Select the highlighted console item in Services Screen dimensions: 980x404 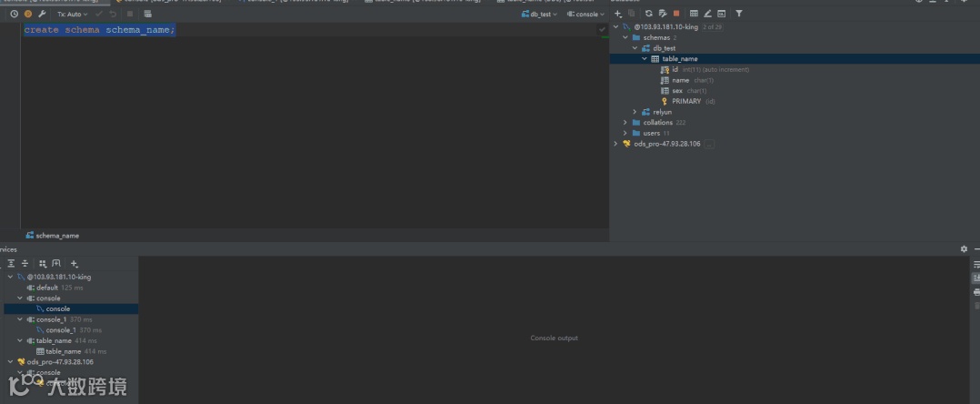click(x=71, y=309)
